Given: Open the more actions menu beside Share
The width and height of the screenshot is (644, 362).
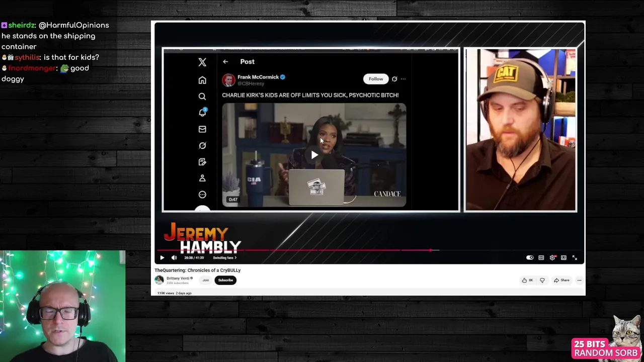Looking at the screenshot, I should point(579,280).
